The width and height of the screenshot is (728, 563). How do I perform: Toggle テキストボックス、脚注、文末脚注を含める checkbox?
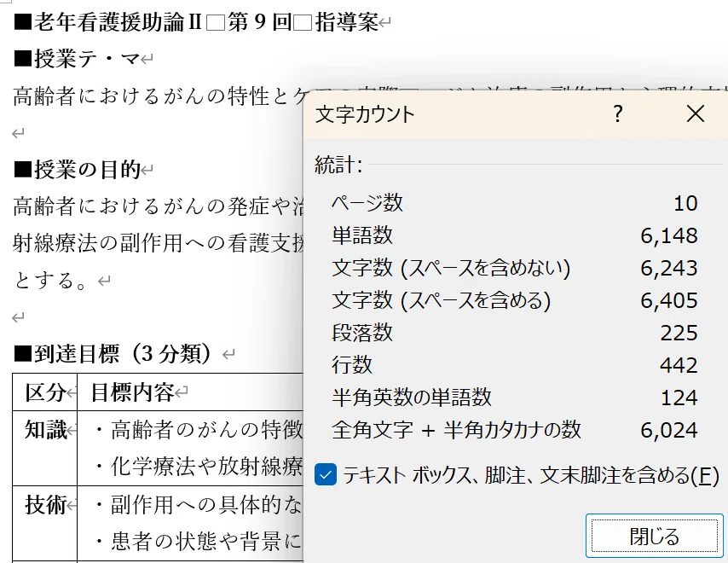326,476
